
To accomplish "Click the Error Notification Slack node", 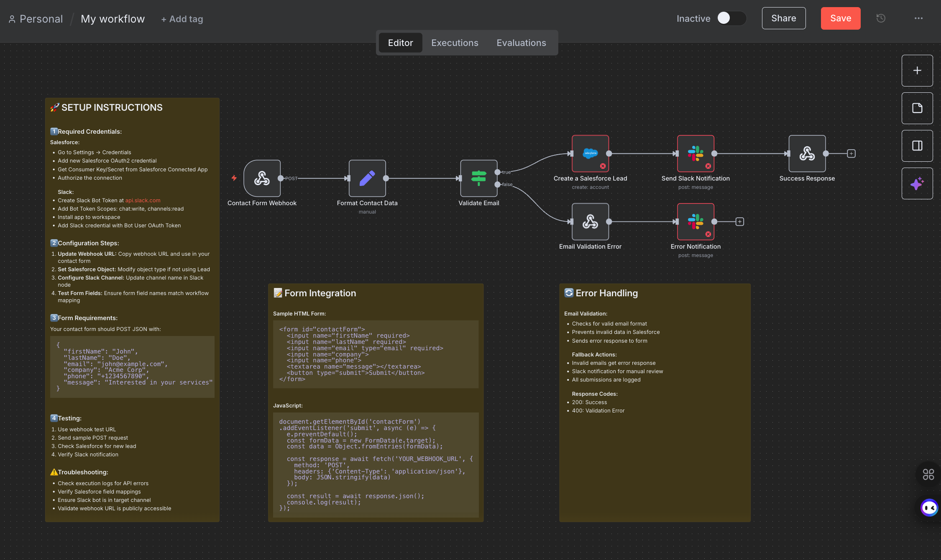I will tap(696, 221).
